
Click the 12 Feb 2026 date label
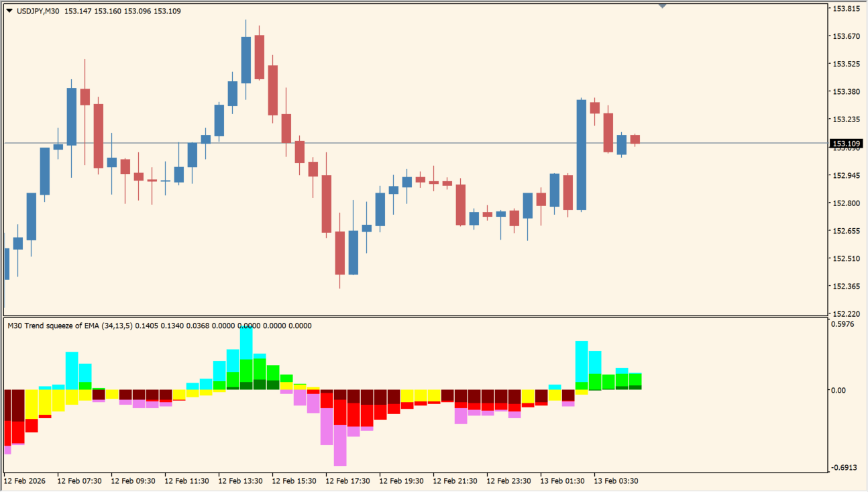pos(24,481)
